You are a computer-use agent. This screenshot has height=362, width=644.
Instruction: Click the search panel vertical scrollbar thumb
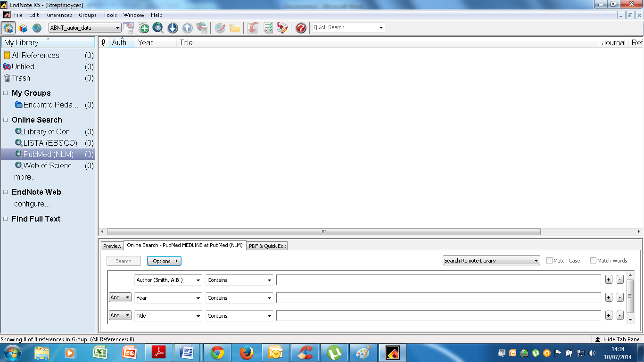click(x=630, y=296)
